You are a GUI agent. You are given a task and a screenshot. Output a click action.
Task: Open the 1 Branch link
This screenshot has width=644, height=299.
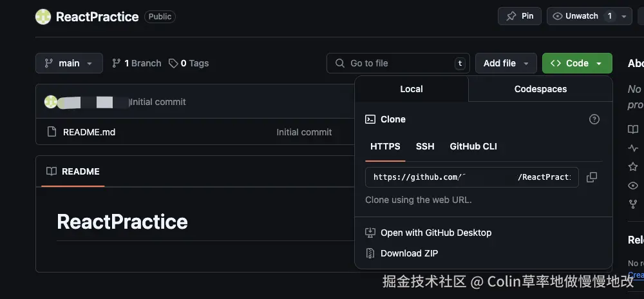137,63
